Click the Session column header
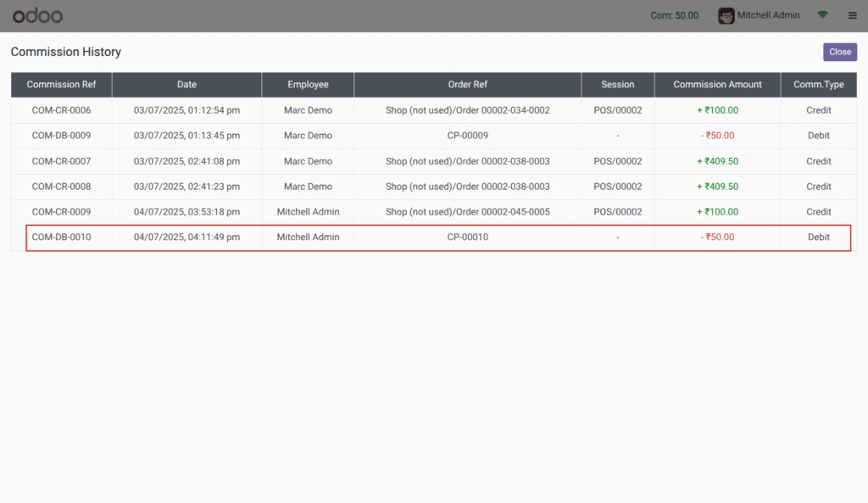The height and width of the screenshot is (503, 868). [617, 84]
